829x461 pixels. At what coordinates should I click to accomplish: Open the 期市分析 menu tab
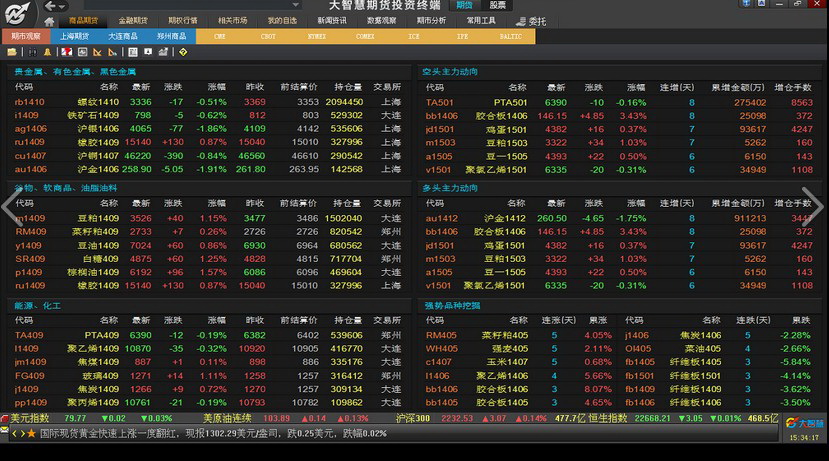[x=431, y=21]
